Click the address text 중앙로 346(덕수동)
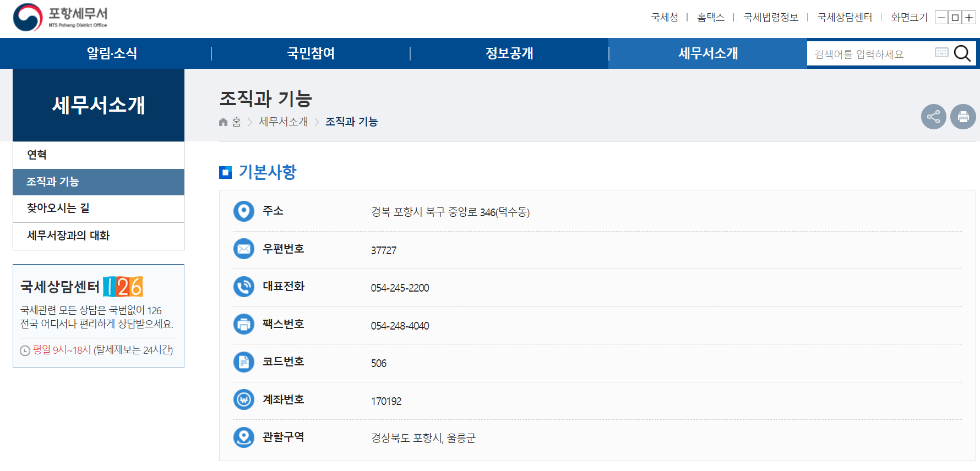This screenshot has height=471, width=980. coord(489,212)
